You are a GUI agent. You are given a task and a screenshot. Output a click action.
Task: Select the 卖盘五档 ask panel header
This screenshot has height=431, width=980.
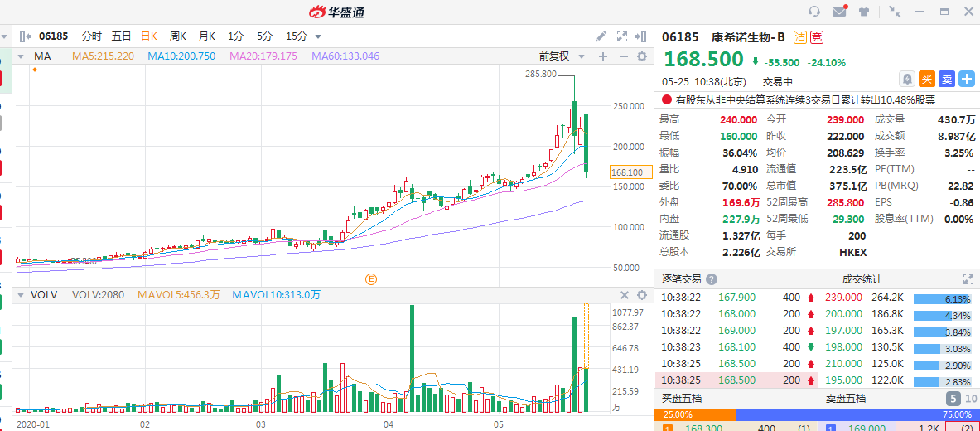pyautogui.click(x=846, y=399)
